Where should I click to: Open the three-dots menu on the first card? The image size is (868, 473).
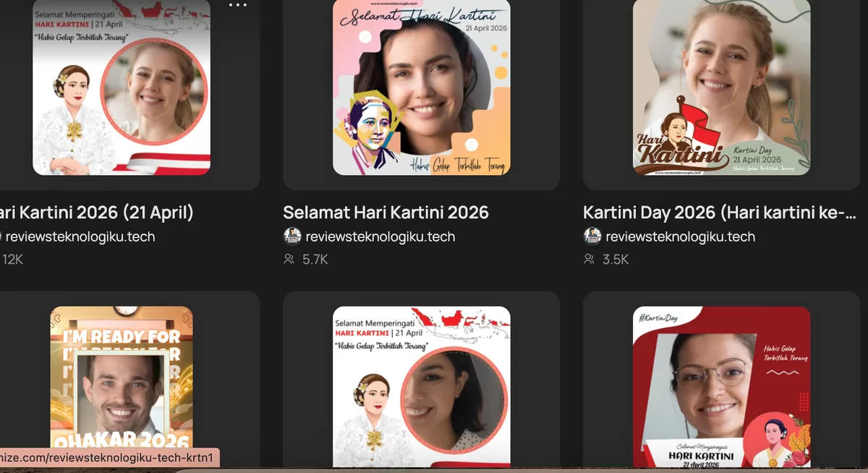237,5
